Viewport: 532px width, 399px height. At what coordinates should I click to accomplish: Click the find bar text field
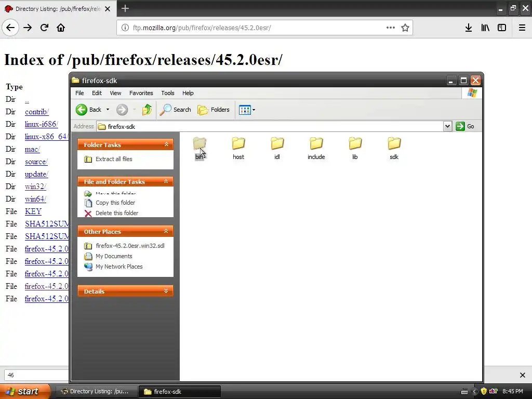pos(36,375)
